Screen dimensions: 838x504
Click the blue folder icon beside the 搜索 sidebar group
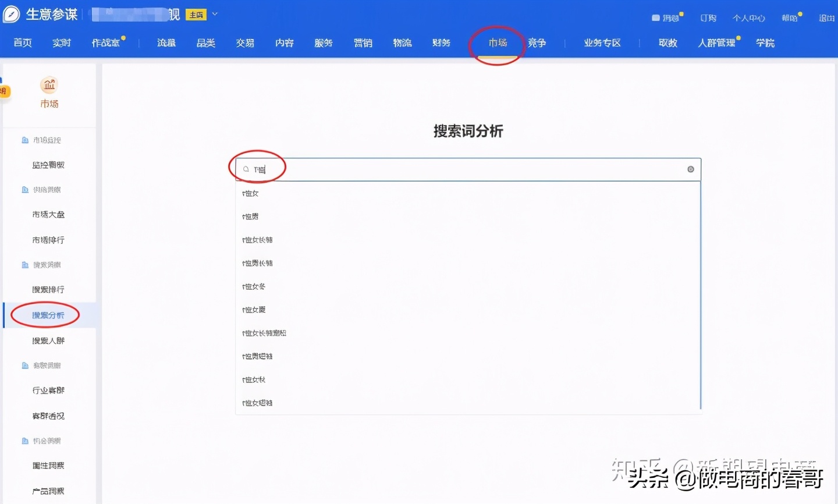pos(24,264)
